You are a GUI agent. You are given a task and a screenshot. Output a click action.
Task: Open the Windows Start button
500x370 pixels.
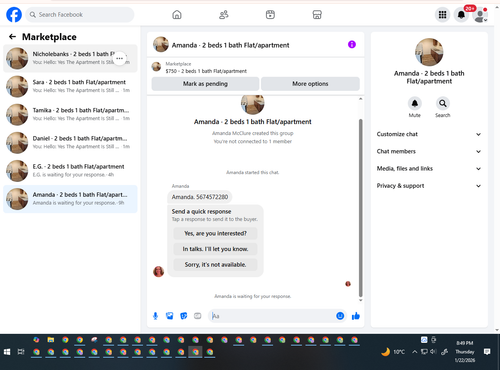[x=7, y=352]
